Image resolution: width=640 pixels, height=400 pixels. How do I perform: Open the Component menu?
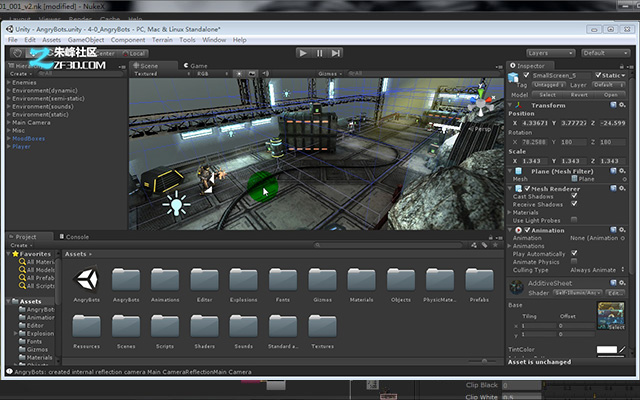(x=128, y=40)
